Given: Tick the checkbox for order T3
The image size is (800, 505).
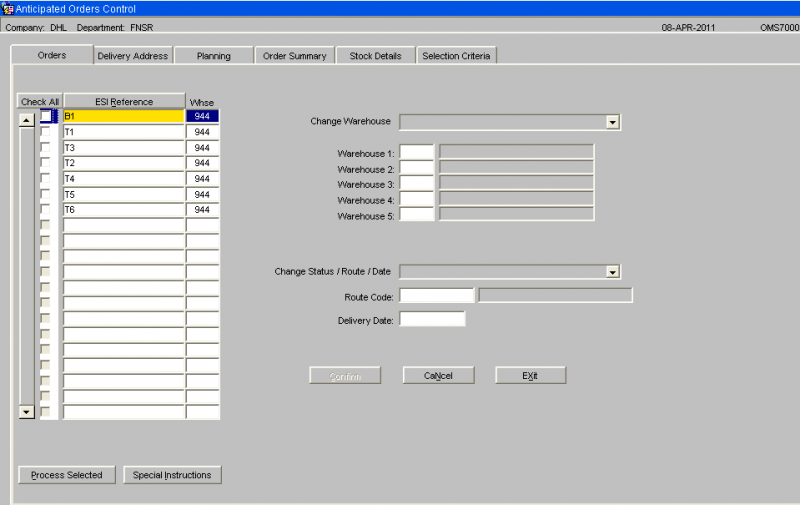Looking at the screenshot, I should (46, 147).
